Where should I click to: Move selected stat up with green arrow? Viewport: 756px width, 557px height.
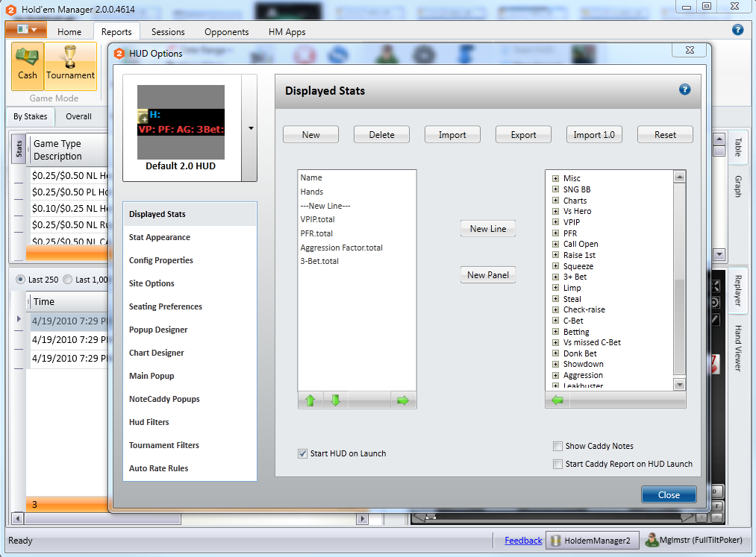310,400
